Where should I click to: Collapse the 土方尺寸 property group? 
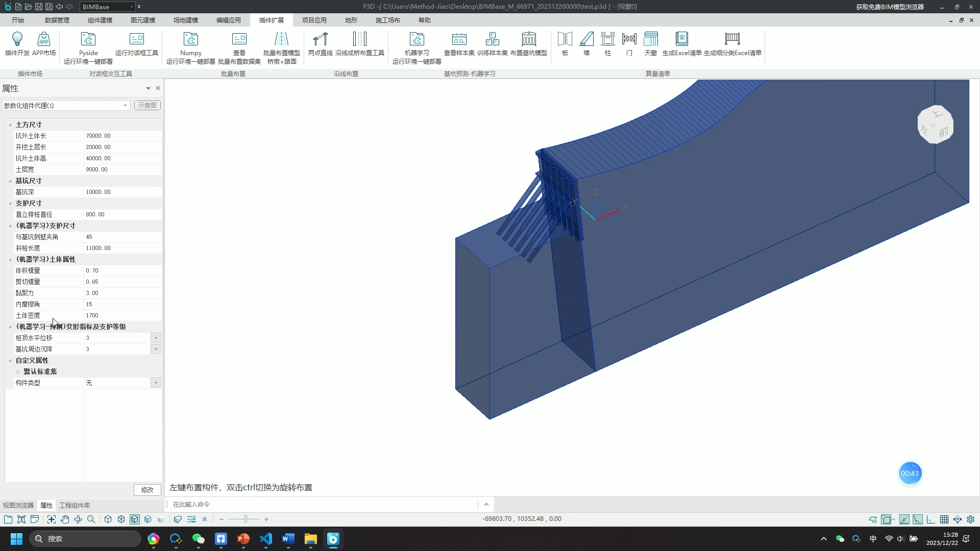tap(10, 125)
